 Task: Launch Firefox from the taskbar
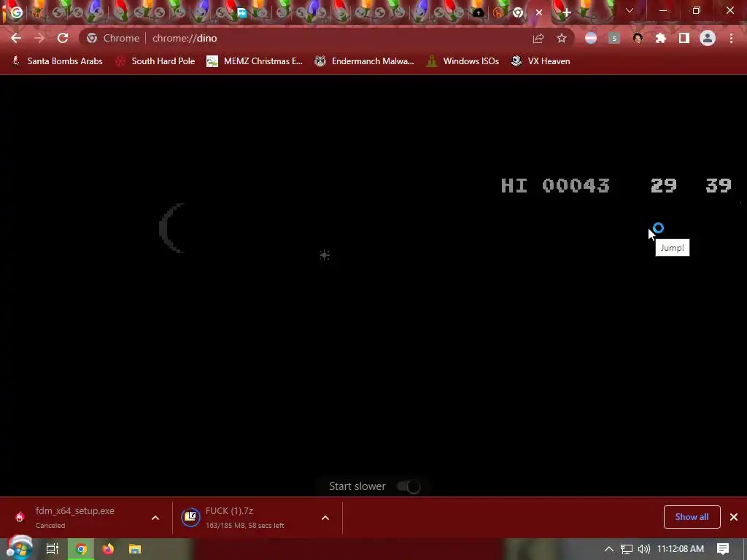click(x=108, y=549)
